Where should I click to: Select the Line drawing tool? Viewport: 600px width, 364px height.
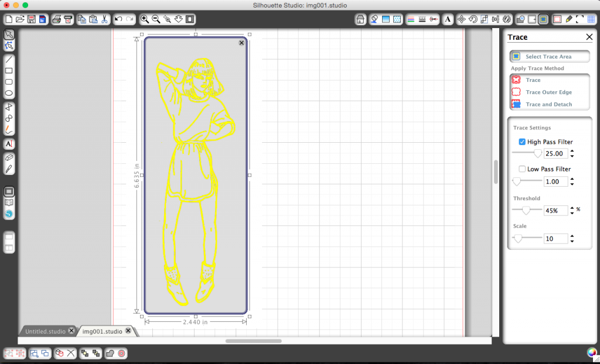pos(9,60)
